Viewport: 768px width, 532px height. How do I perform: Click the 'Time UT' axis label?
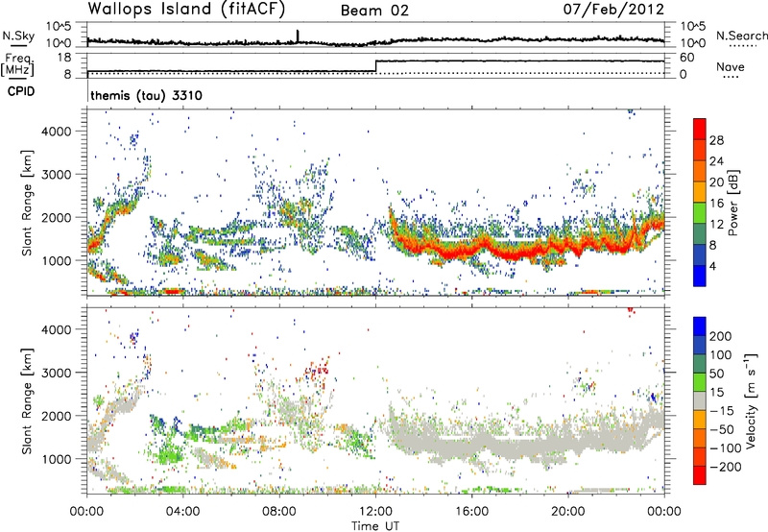click(375, 526)
